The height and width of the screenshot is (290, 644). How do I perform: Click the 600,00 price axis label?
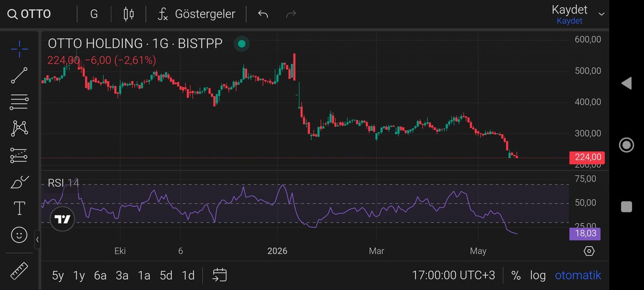point(588,40)
